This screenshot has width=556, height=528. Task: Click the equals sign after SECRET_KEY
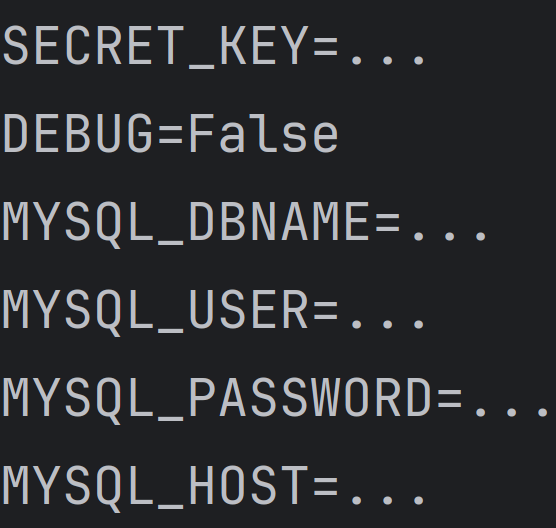click(x=325, y=49)
